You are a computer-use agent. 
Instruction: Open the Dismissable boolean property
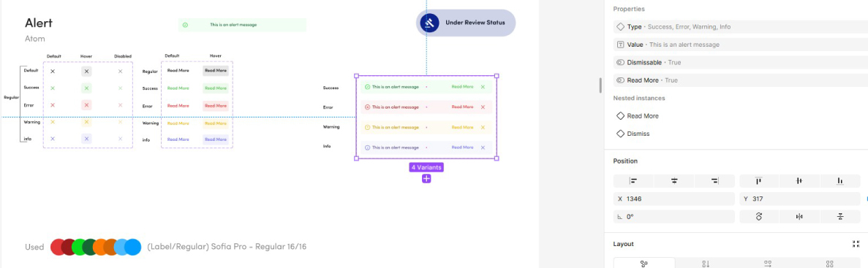[741, 63]
